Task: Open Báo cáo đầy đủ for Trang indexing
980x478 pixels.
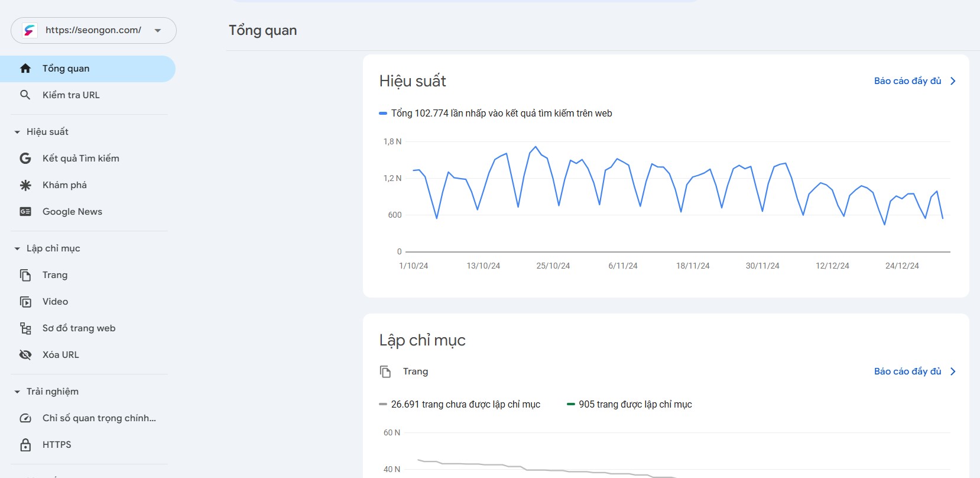Action: coord(907,372)
